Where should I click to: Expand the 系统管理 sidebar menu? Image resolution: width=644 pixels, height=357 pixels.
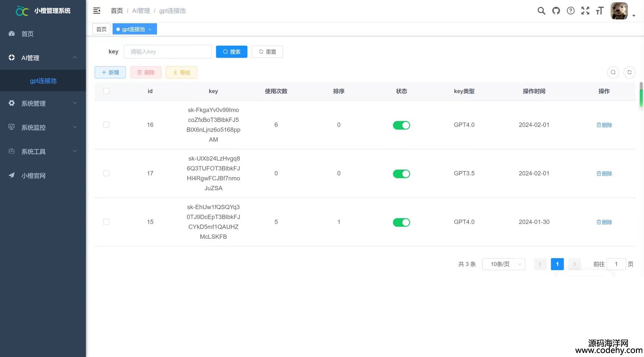coord(43,103)
